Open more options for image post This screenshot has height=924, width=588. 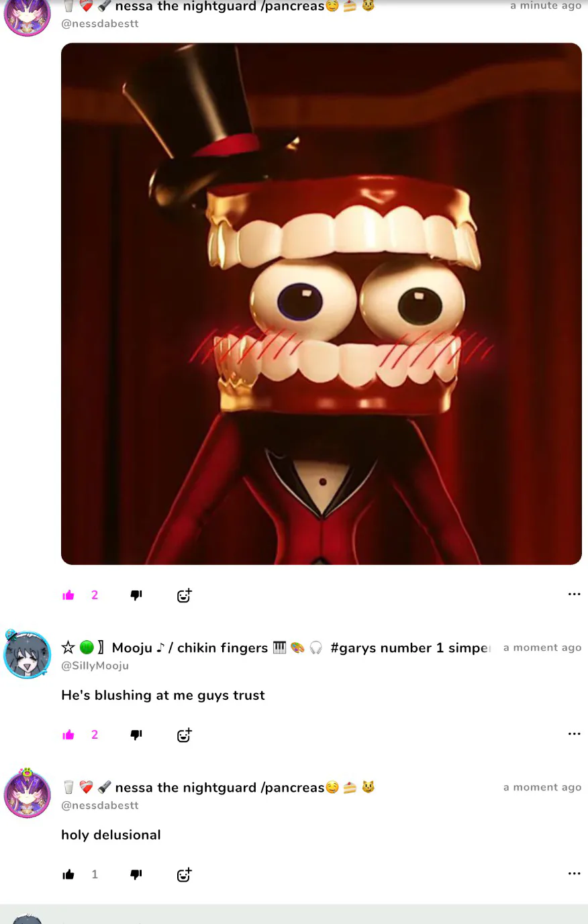click(x=574, y=595)
